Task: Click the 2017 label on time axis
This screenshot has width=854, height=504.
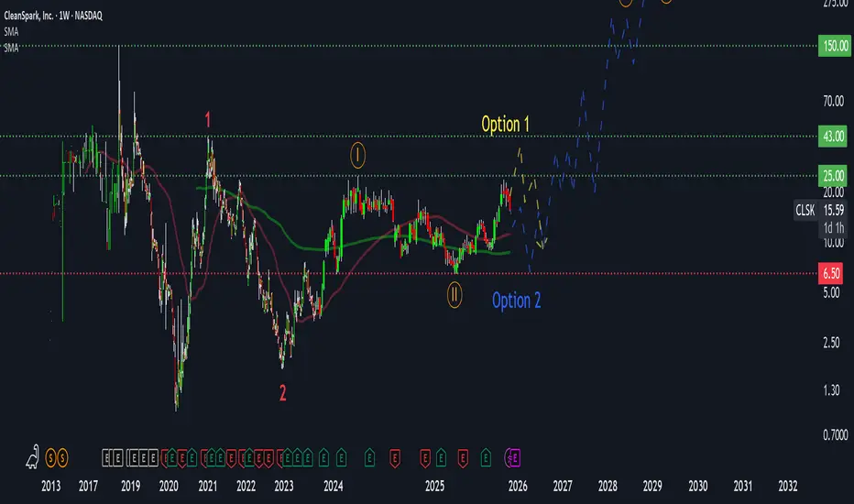Action: click(88, 486)
